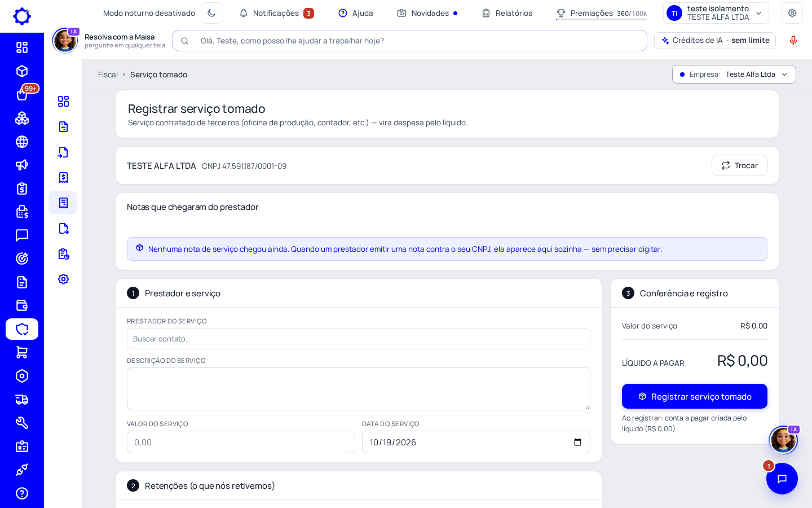
Task: Open the dashboard grid icon in blue sidebar
Action: coord(22,47)
